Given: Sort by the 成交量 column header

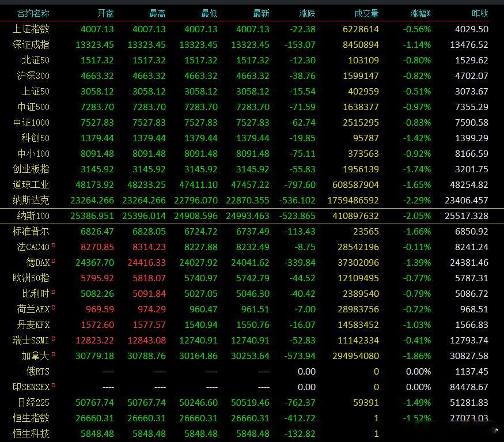Looking at the screenshot, I should (366, 13).
